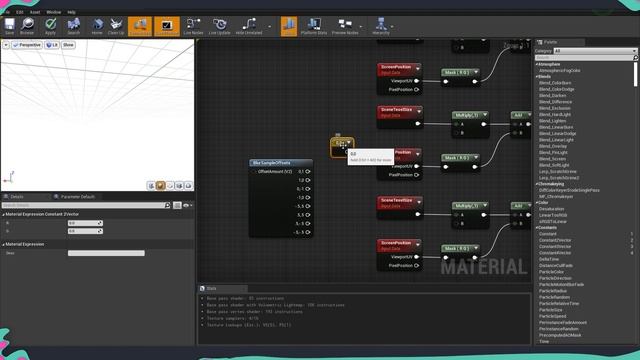Open the Window menu
The width and height of the screenshot is (640, 360).
click(x=53, y=12)
